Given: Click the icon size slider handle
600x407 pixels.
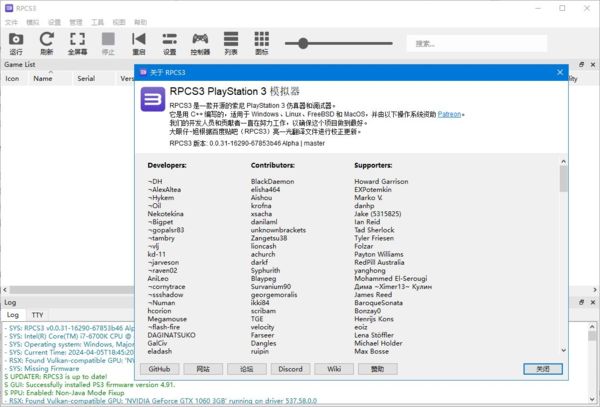Looking at the screenshot, I should (x=303, y=43).
